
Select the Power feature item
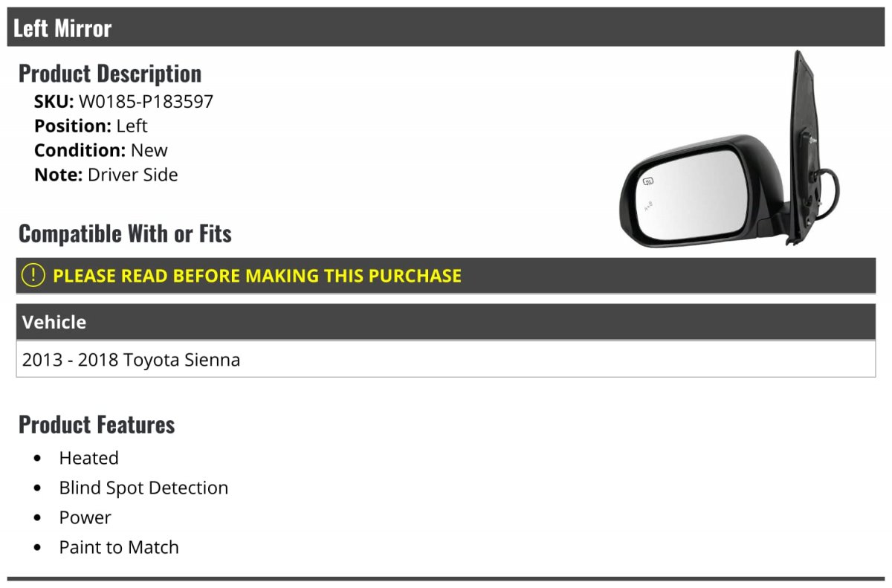tap(85, 517)
